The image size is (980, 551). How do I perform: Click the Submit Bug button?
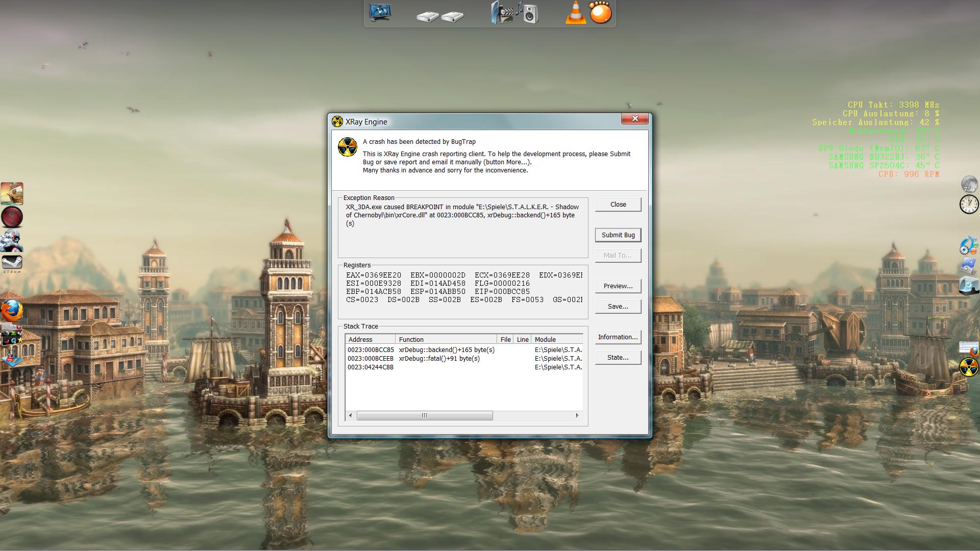[x=618, y=235]
